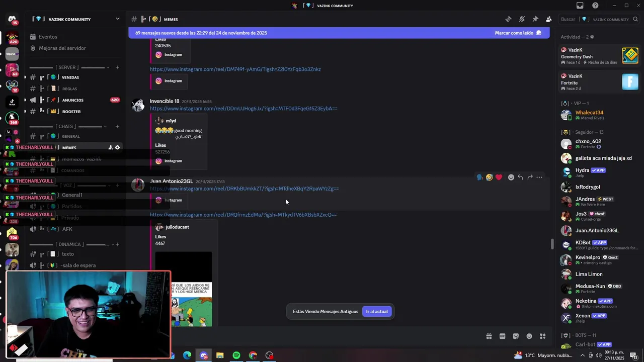Create channel in DINAMICA category plus

point(117,244)
